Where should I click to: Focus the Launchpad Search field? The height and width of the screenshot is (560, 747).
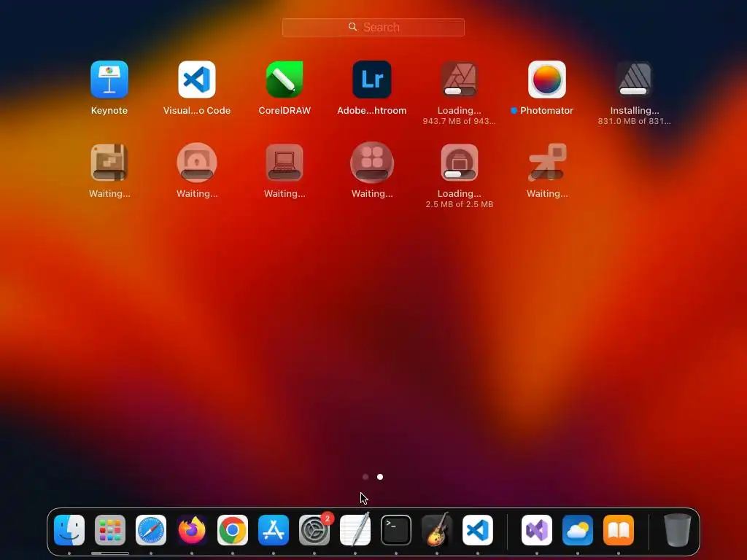coord(373,27)
